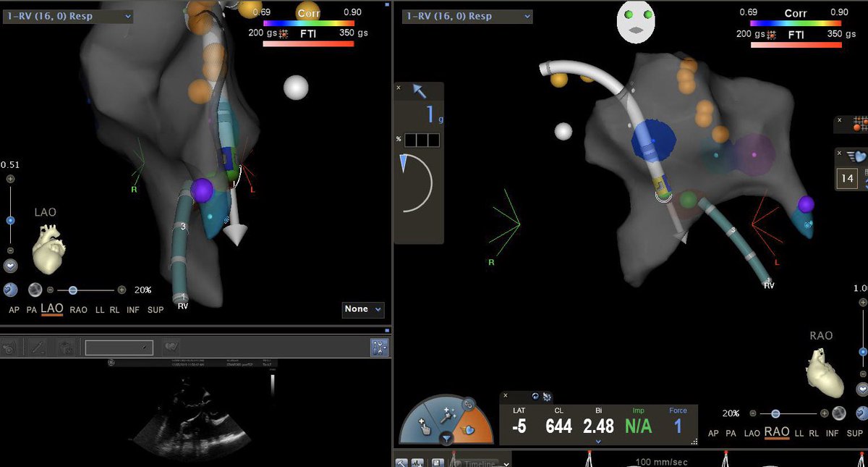Select LL view in left viewer
868x467 pixels.
click(x=100, y=309)
